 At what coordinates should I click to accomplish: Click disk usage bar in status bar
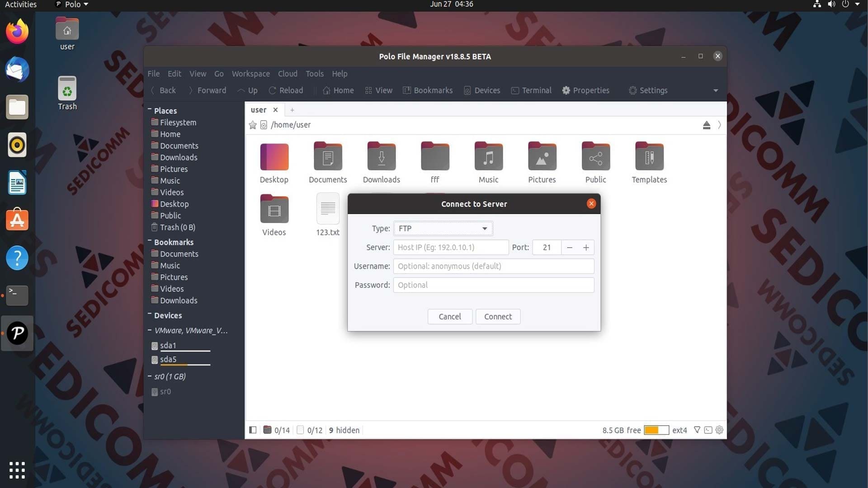tap(656, 430)
